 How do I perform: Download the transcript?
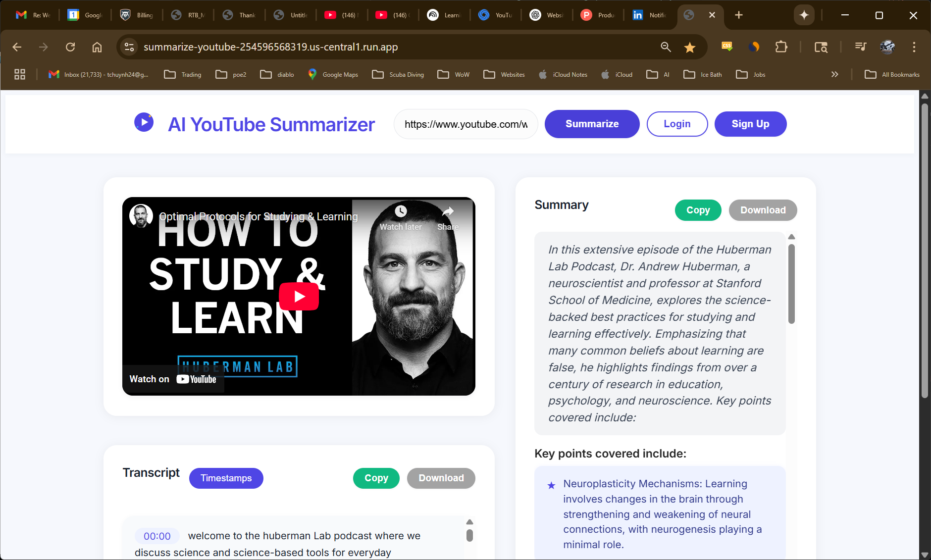tap(441, 478)
